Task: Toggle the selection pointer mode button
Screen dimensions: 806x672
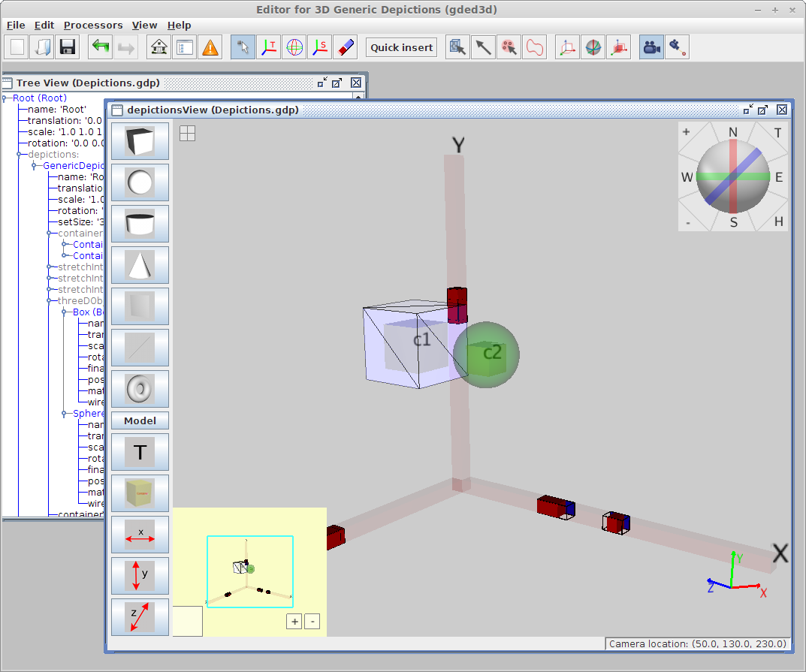Action: pos(242,47)
